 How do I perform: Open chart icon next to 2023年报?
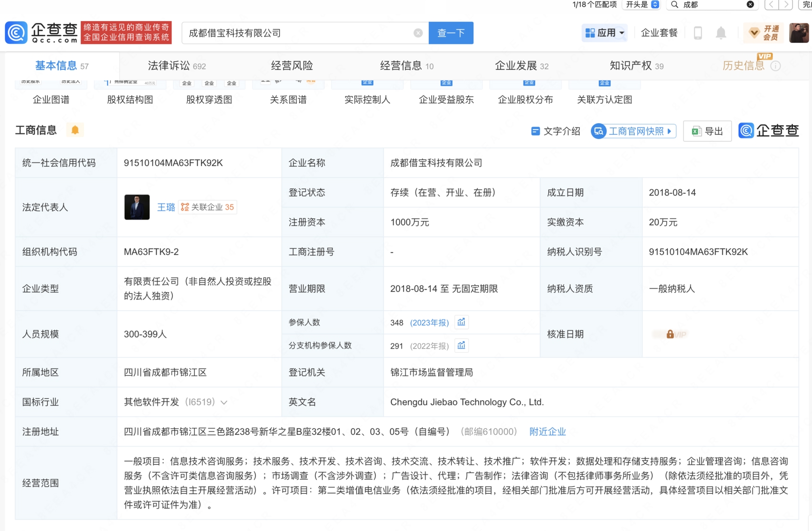[461, 322]
